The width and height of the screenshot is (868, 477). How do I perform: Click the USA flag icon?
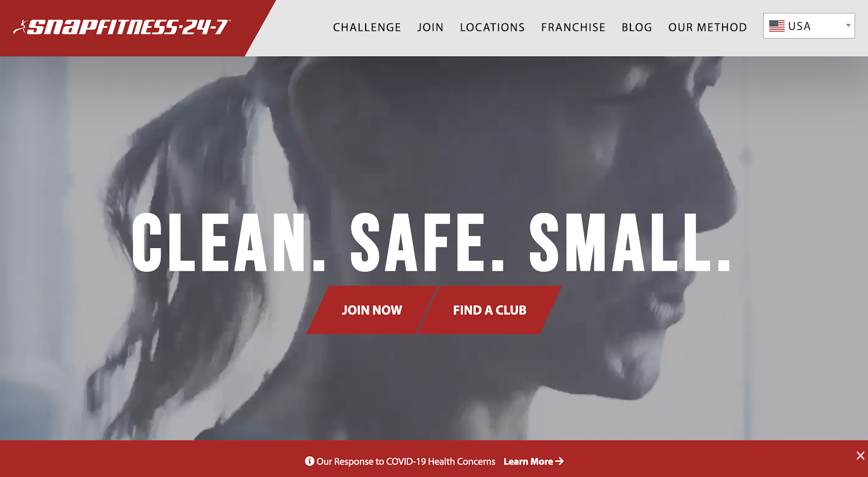click(x=776, y=26)
